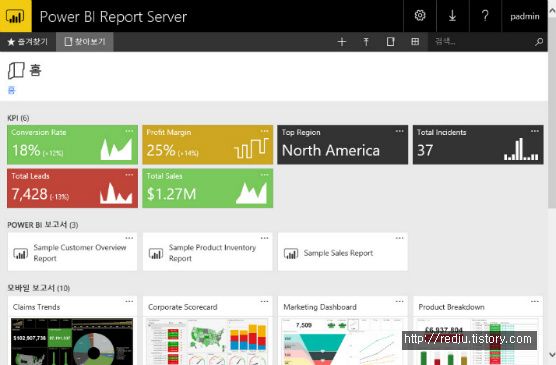Open Marketing Dashboard mobile report thumbnail

tap(343, 342)
